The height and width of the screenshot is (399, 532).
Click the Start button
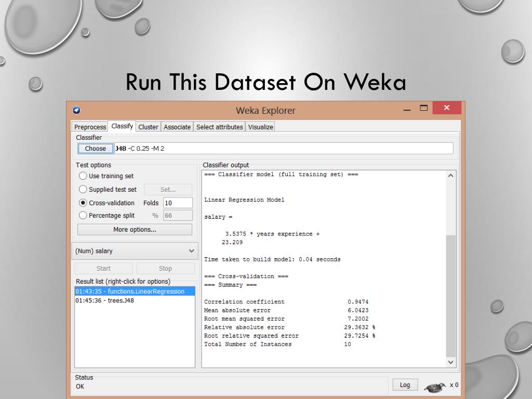tap(103, 269)
